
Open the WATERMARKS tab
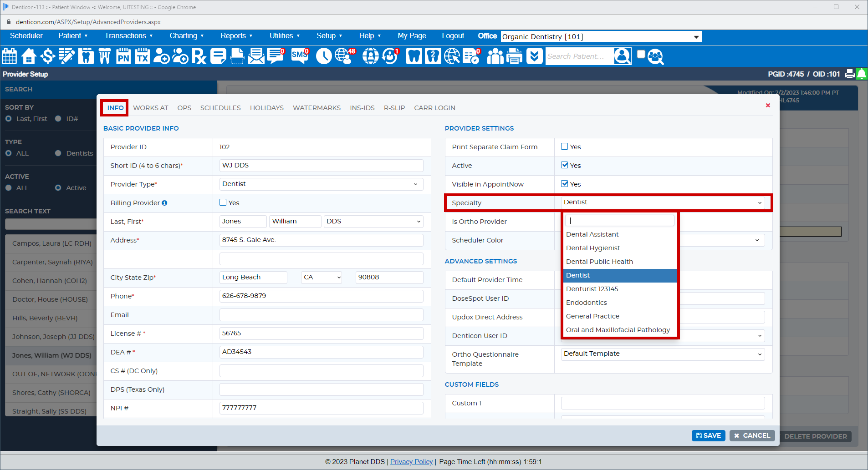coord(317,108)
